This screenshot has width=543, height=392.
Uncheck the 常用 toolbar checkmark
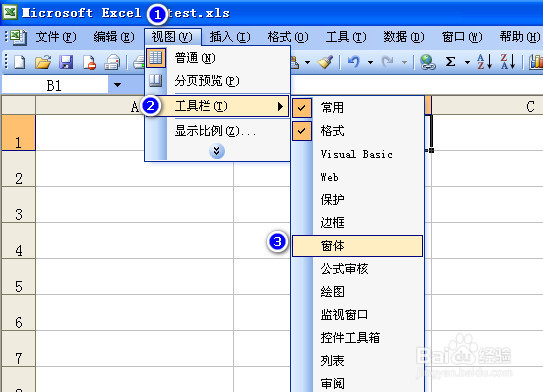[302, 108]
